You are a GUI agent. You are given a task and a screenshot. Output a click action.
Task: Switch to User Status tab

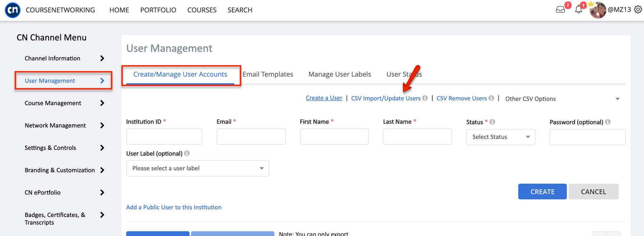tap(404, 74)
